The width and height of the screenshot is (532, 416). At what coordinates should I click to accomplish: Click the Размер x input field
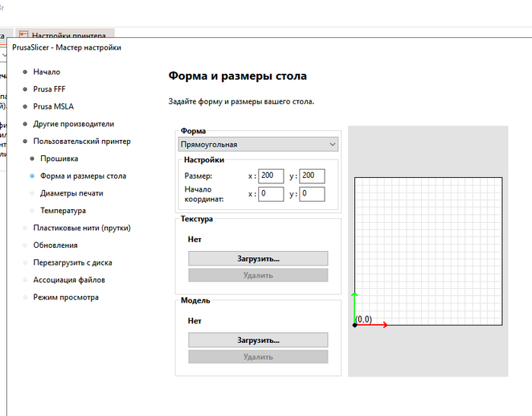(x=271, y=176)
